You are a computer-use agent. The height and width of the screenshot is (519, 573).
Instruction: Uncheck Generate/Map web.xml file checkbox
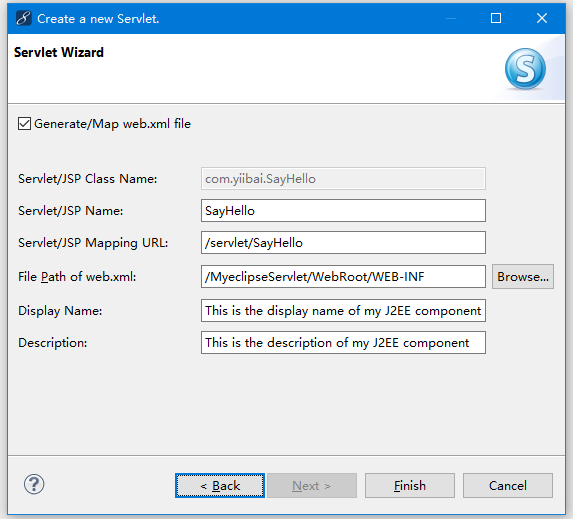(x=24, y=124)
